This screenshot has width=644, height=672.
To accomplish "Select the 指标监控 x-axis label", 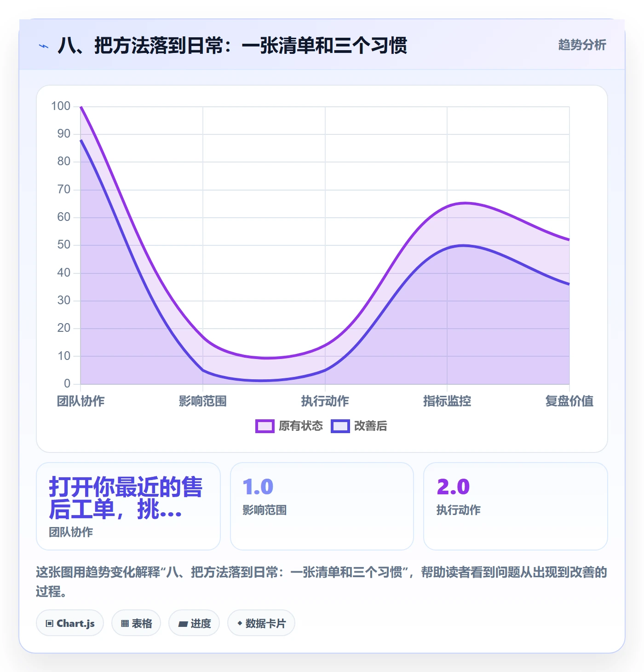I will [x=447, y=401].
